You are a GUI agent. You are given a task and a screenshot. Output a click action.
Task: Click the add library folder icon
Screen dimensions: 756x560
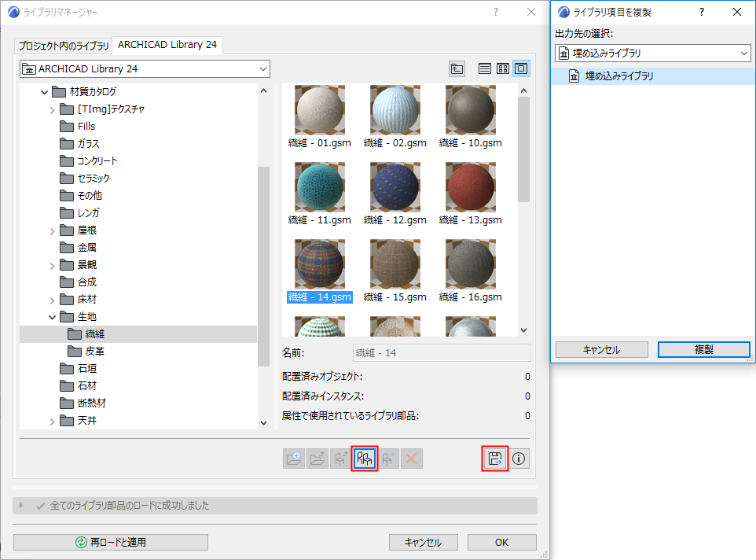click(294, 459)
